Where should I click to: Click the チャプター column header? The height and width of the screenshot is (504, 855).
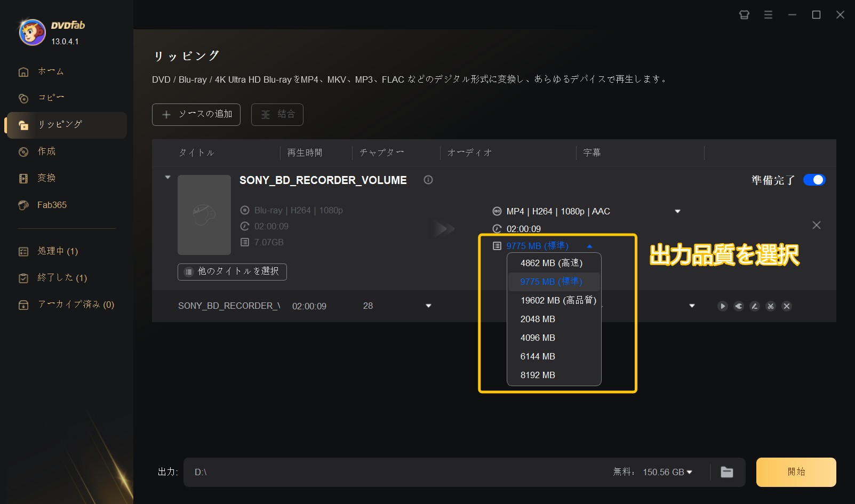click(381, 153)
